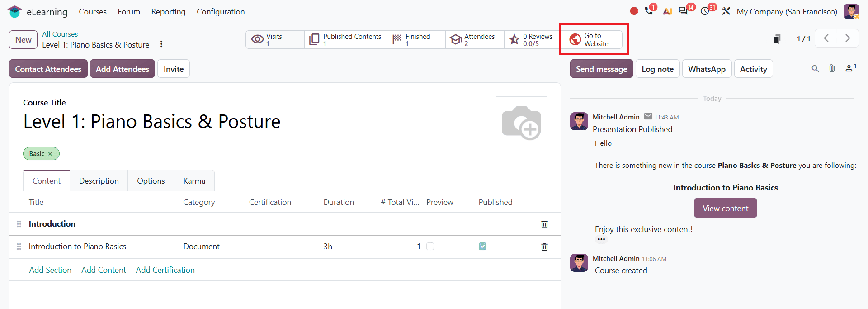Viewport: 868px width, 309px height.
Task: Open the course actions three-dot menu
Action: coord(161,44)
